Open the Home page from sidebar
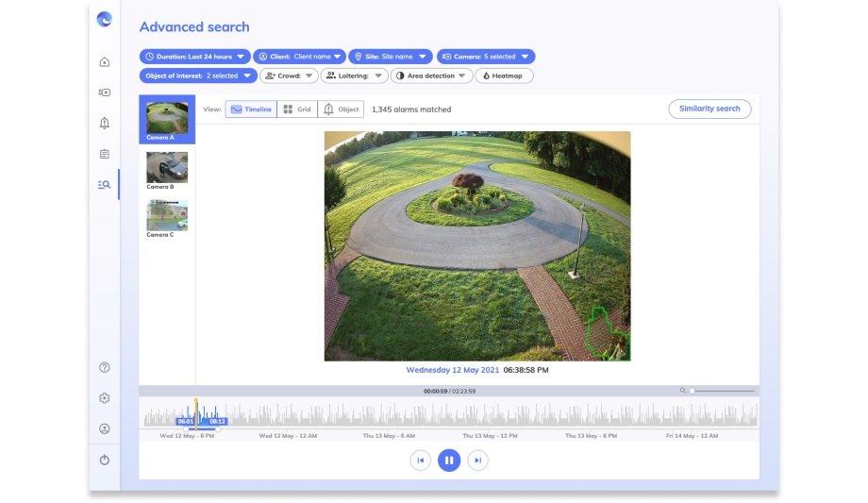Screen dimensions: 868x503 pos(105,62)
